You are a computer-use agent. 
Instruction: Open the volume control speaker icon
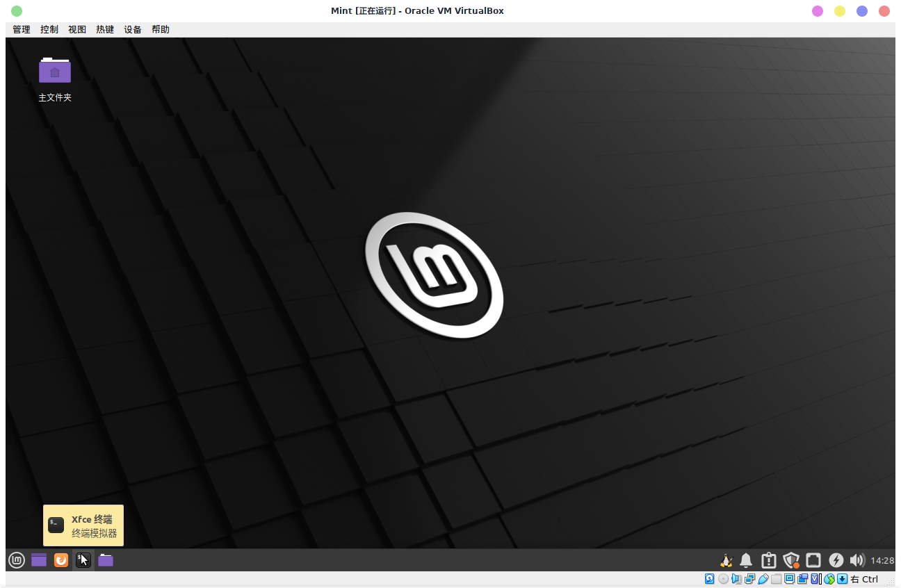857,560
